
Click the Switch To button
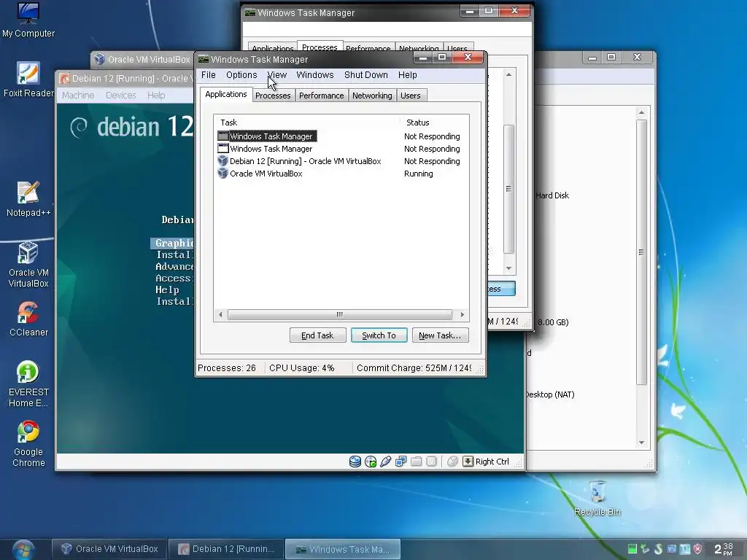click(x=379, y=335)
